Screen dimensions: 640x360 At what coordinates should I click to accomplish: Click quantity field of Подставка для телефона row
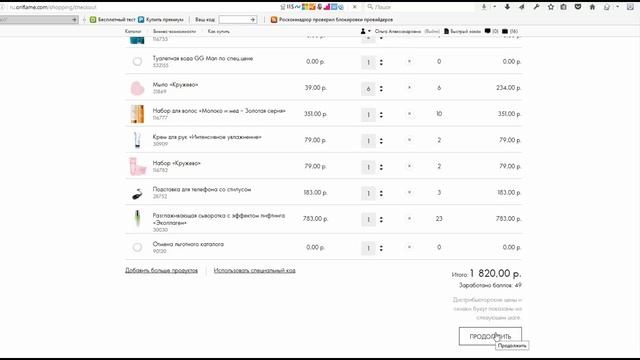tap(368, 193)
